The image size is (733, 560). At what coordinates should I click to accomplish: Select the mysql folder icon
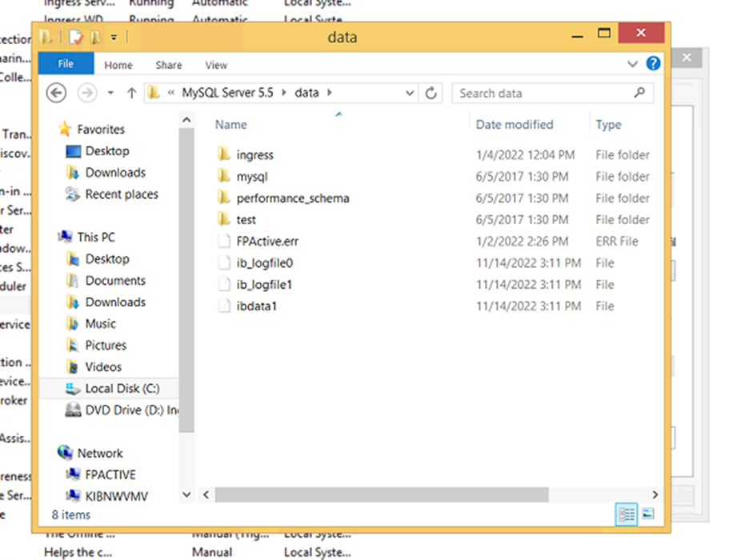click(x=224, y=176)
